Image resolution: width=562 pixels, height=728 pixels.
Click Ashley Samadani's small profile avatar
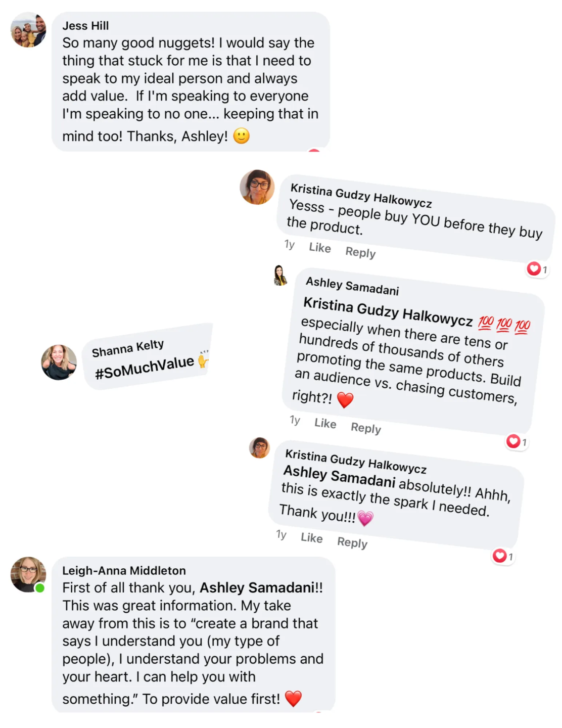pyautogui.click(x=280, y=276)
